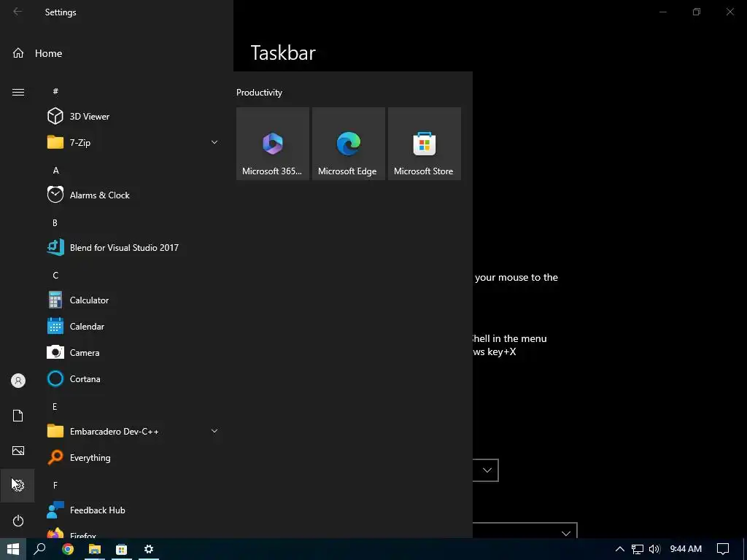This screenshot has height=560, width=747.
Task: Click the Settings back arrow
Action: 18,12
